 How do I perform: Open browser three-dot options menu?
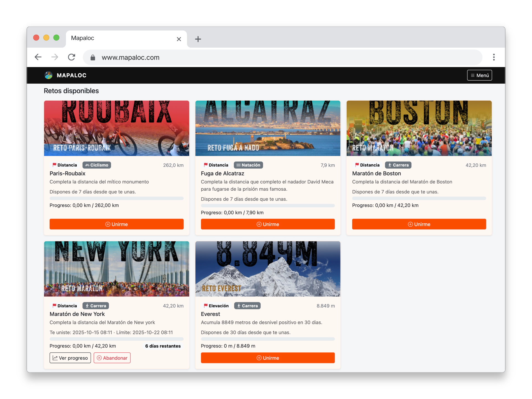493,57
